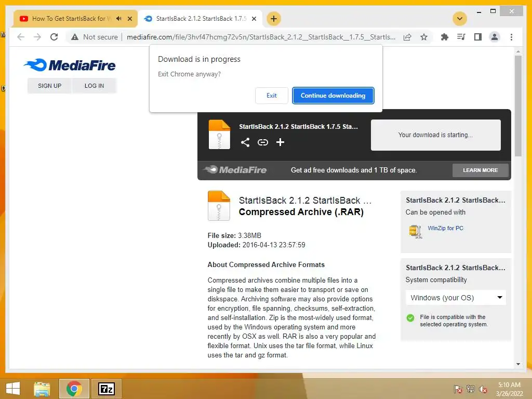
Task: Click the green compatibility checkmark icon
Action: tap(410, 318)
